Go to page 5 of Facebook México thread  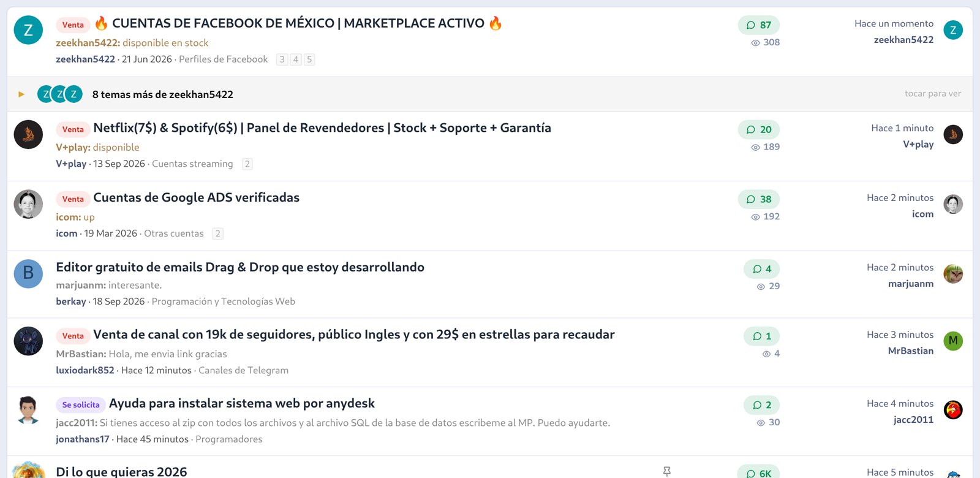(309, 59)
